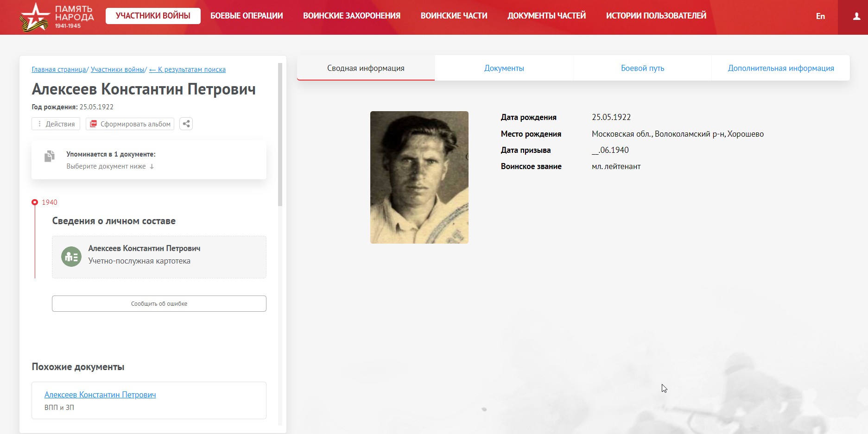Click the green personnel card icon
The image size is (868, 434).
coord(71,256)
